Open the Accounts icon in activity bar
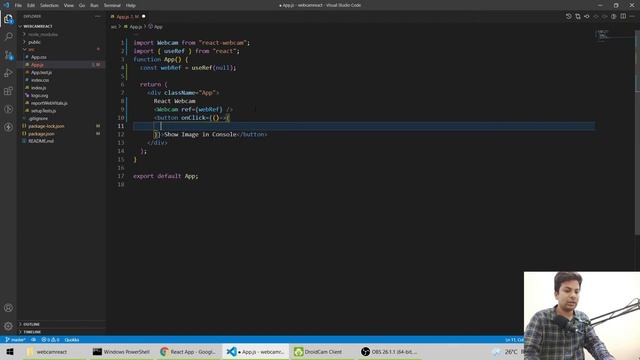The image size is (640, 360). [8, 308]
